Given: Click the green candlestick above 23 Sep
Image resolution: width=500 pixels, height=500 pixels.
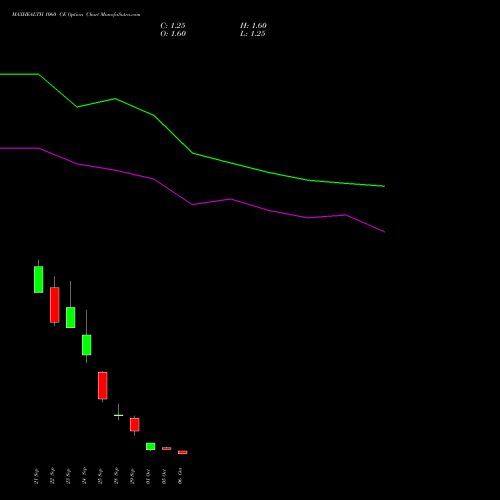Looking at the screenshot, I should 71,317.
